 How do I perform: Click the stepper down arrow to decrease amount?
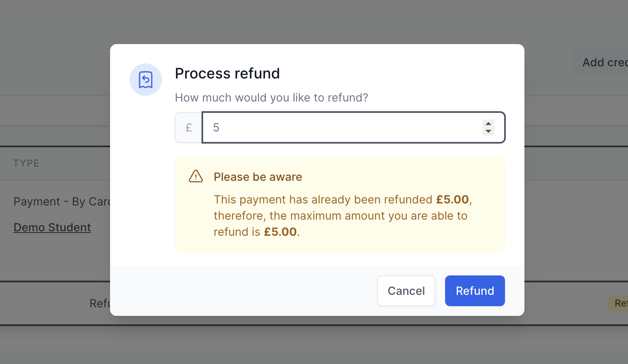[488, 131]
